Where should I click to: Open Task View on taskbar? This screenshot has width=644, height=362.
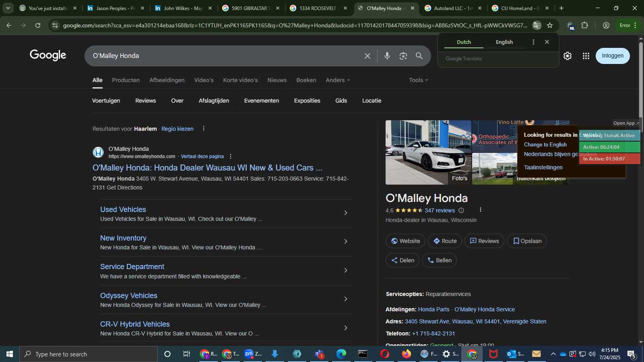tap(186, 354)
